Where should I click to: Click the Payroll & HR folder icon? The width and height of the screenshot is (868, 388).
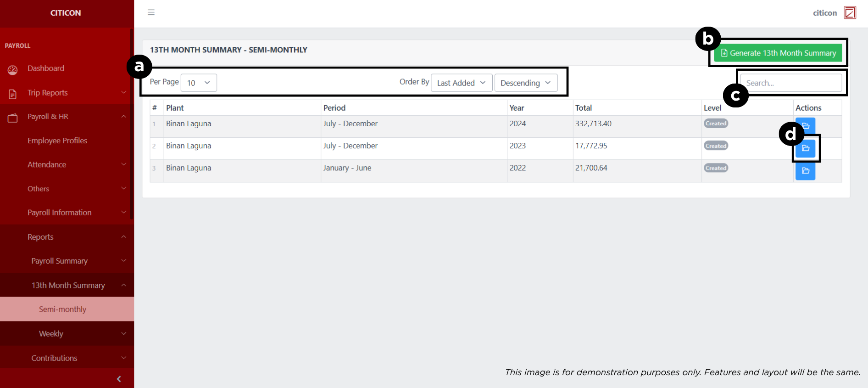(12, 118)
